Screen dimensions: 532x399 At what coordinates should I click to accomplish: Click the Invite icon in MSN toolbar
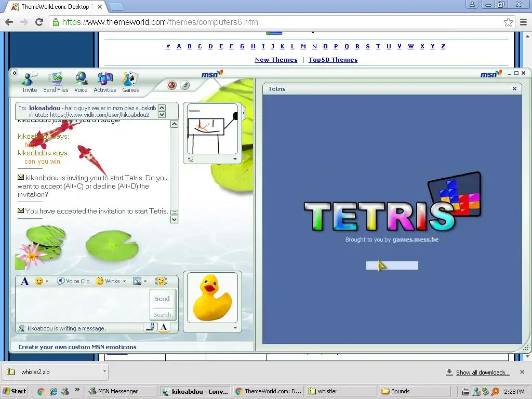[30, 83]
